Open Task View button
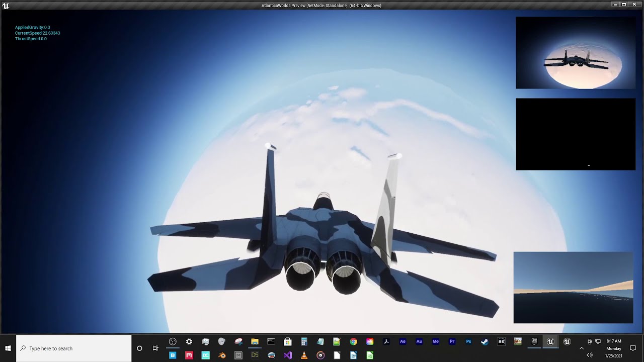The image size is (644, 362). coord(155,348)
